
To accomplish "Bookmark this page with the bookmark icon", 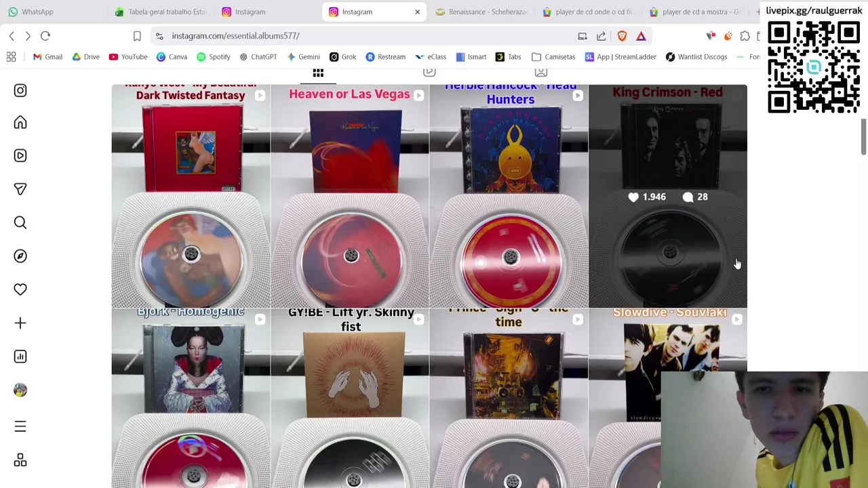I will [x=137, y=36].
